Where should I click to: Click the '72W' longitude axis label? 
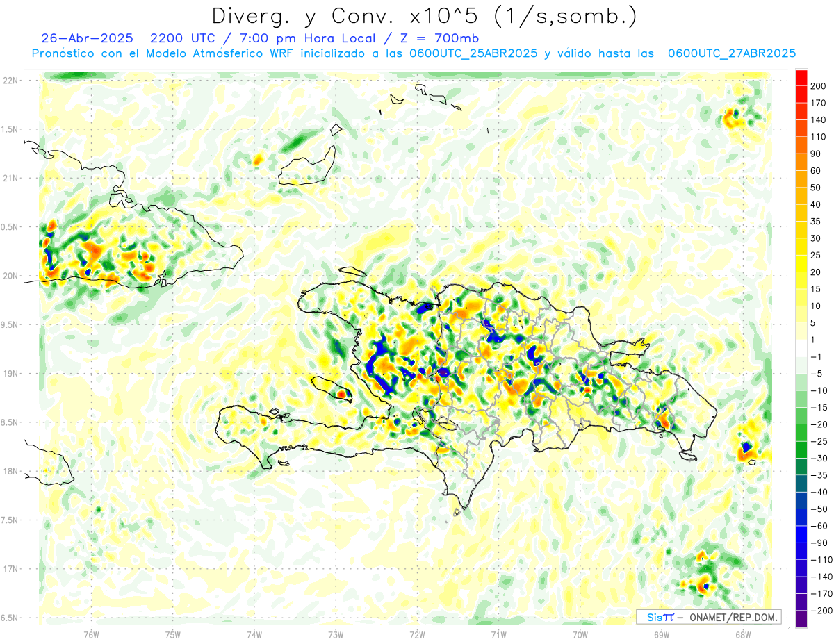click(x=417, y=634)
